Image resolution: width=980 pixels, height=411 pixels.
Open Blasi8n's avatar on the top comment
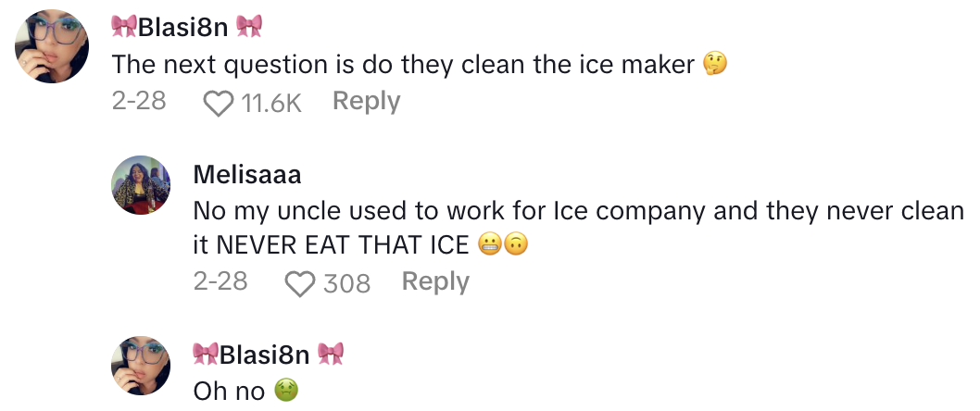(53, 46)
